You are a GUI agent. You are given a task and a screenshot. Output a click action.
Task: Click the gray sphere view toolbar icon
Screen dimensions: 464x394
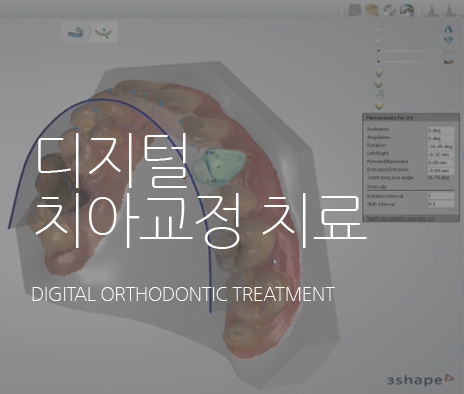(x=389, y=10)
